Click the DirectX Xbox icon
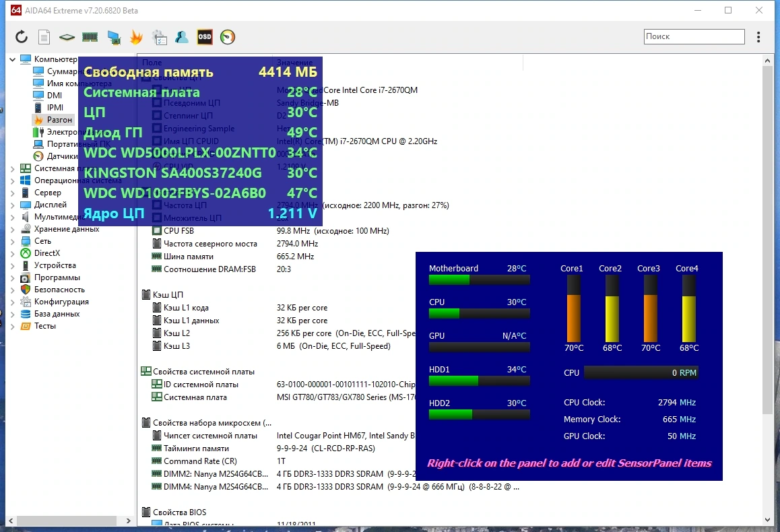 (26, 253)
